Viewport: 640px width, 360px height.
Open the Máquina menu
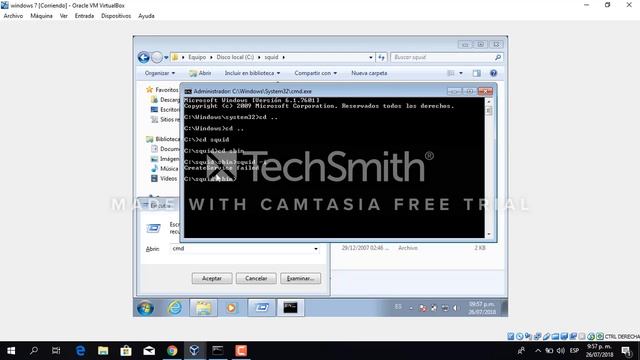(x=41, y=16)
